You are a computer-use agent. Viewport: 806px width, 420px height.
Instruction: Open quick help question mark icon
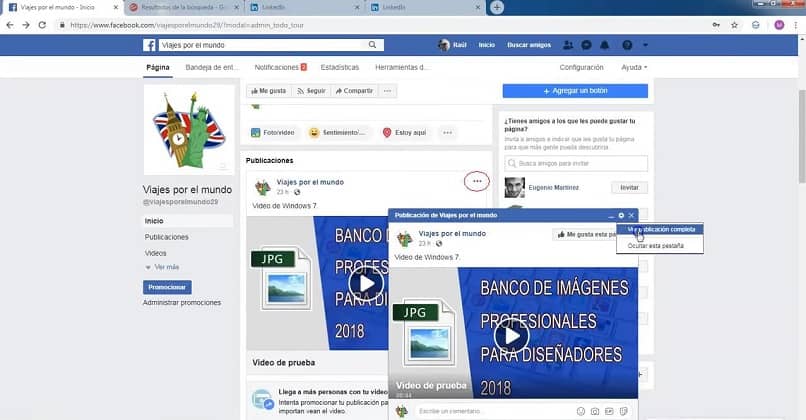(627, 45)
